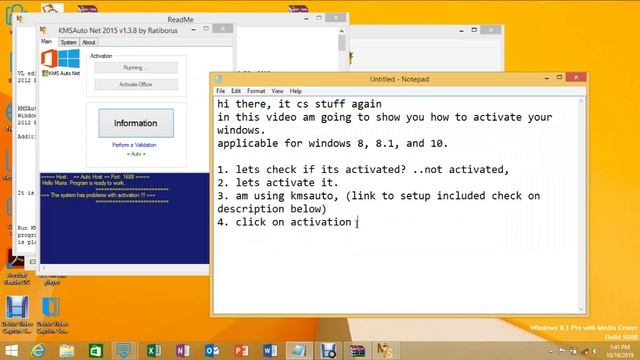
Task: Close the Untitled - Notepad window
Action: click(x=576, y=77)
